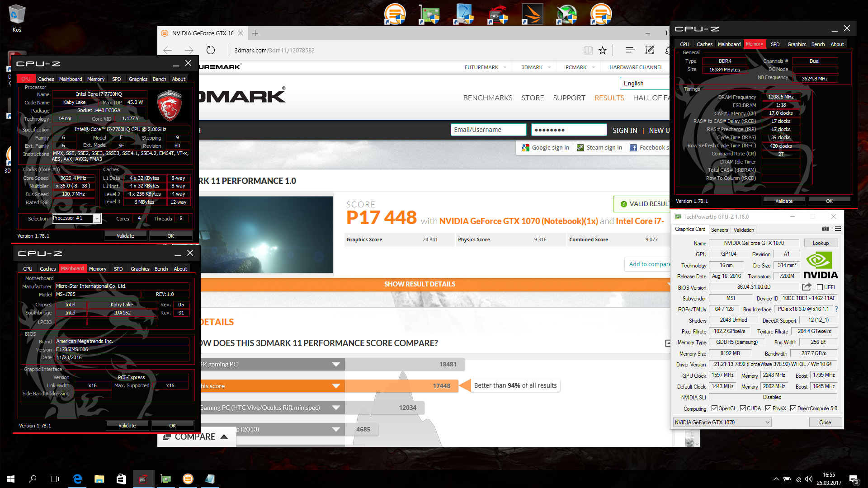Open Caches tab in CPU-Z processor window
The height and width of the screenshot is (488, 868).
pyautogui.click(x=46, y=79)
